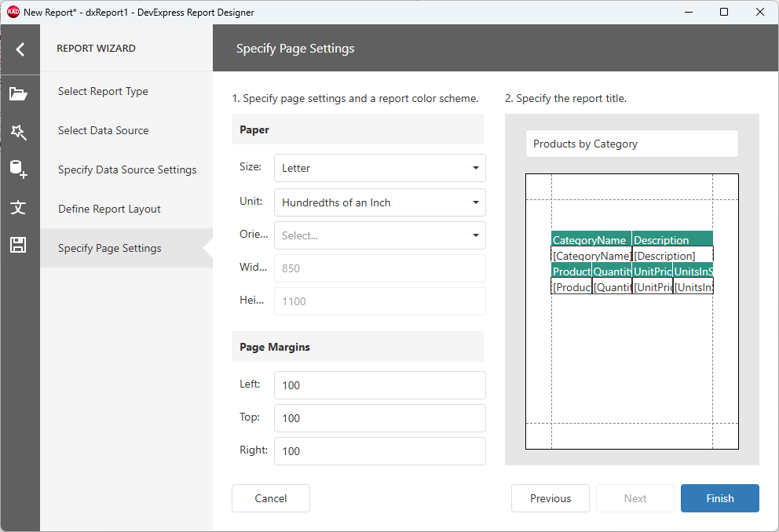Select the wizard wand sidebar icon

[x=18, y=132]
